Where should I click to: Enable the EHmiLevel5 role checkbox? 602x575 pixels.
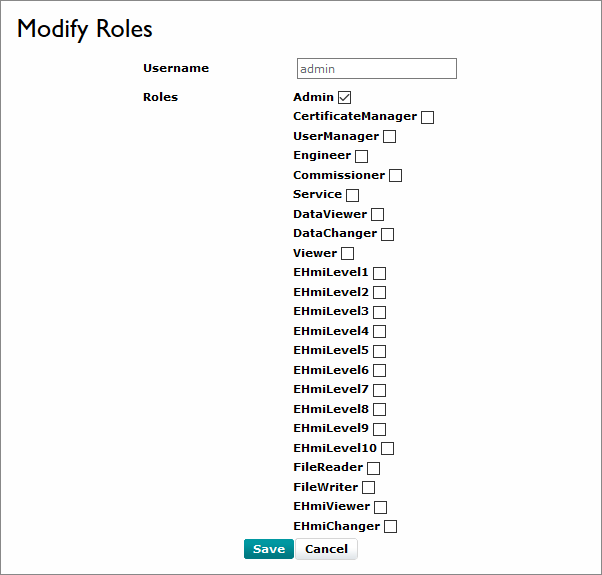(379, 351)
